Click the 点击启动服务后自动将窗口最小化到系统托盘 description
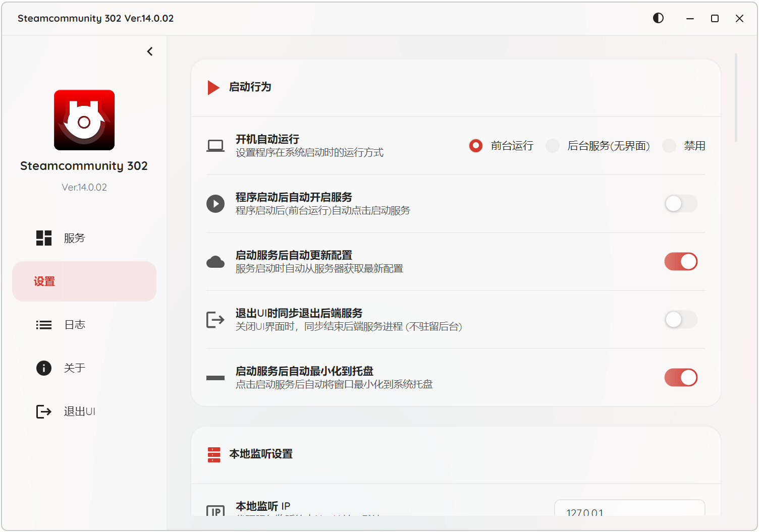This screenshot has height=532, width=759. point(334,385)
